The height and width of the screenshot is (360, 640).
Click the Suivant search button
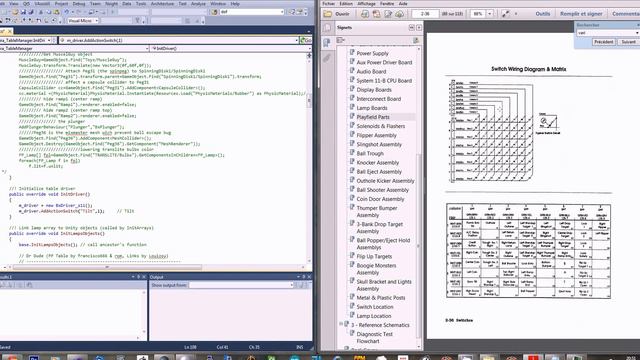click(628, 42)
